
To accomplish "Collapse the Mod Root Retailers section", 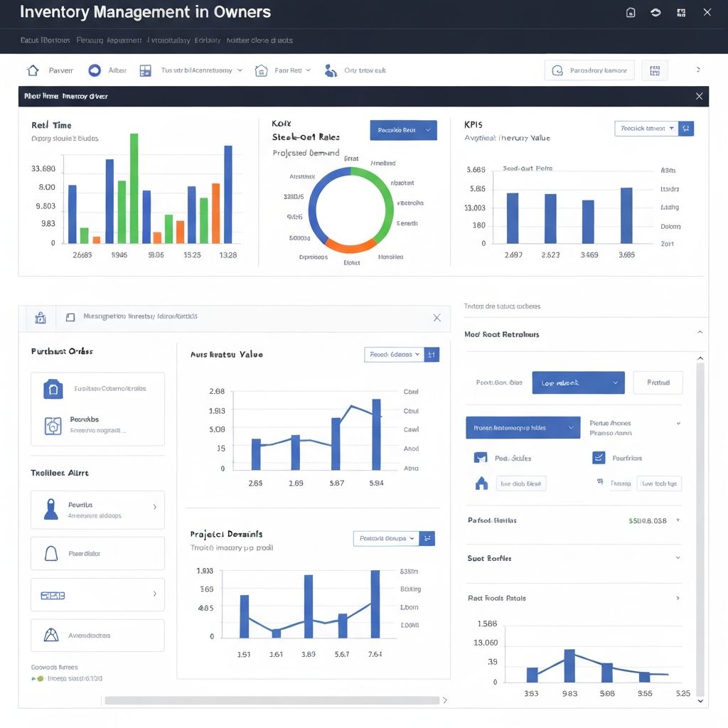I will (700, 331).
